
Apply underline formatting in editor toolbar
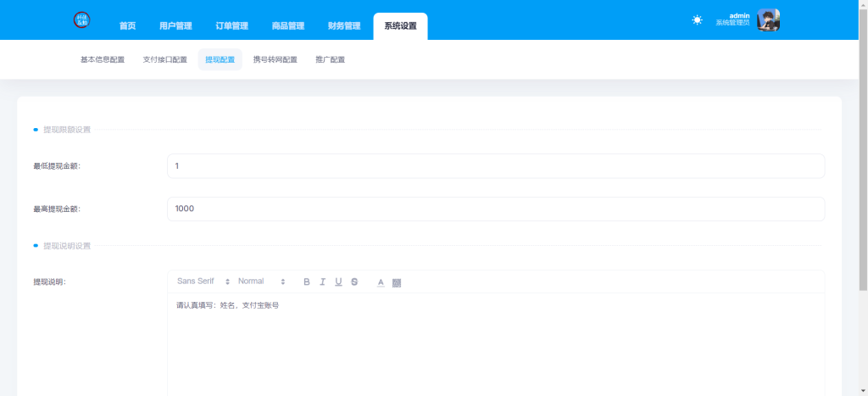(338, 282)
